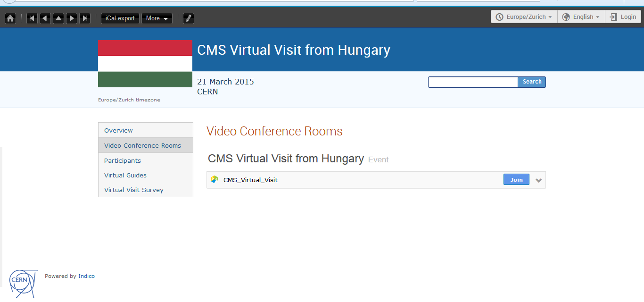The width and height of the screenshot is (644, 302).
Task: Open the More dropdown menu
Action: [157, 18]
